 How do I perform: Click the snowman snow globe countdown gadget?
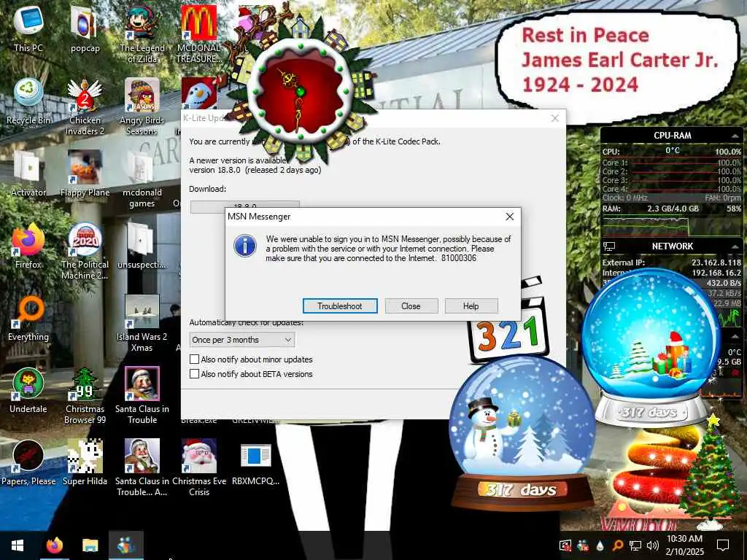(x=522, y=432)
